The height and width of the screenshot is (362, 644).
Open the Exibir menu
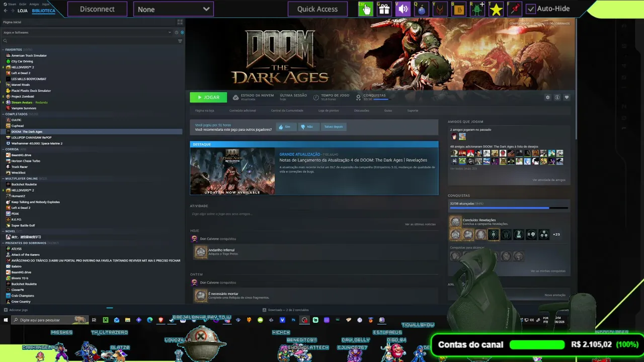click(x=23, y=4)
